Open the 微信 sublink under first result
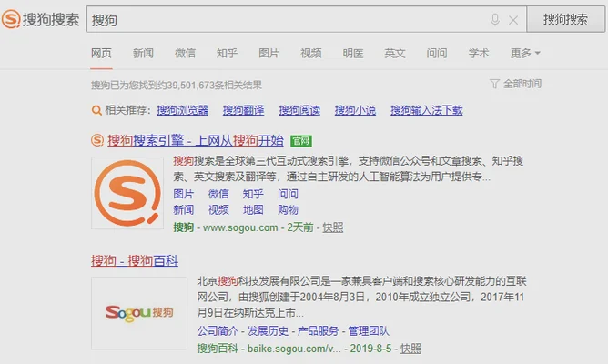Image resolution: width=608 pixels, height=364 pixels. 218,194
